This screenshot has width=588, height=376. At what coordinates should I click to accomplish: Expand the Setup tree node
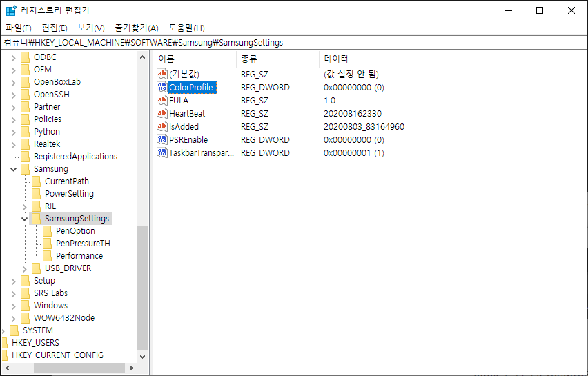point(14,281)
